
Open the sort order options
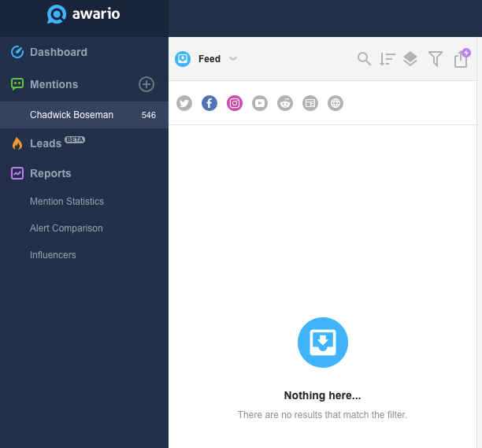[387, 59]
